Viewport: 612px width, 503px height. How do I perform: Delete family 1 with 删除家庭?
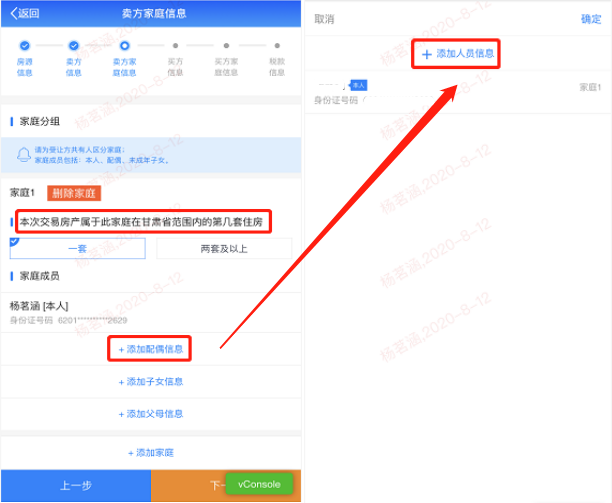click(x=74, y=193)
